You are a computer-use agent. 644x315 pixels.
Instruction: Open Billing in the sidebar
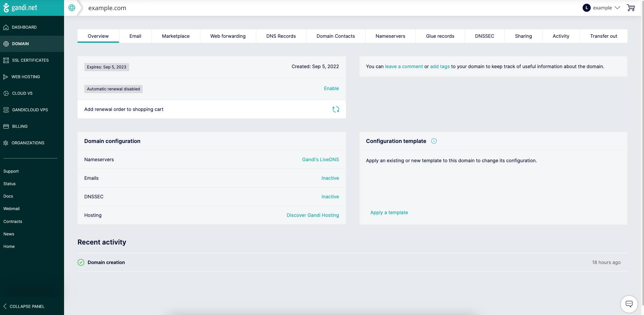[32, 126]
